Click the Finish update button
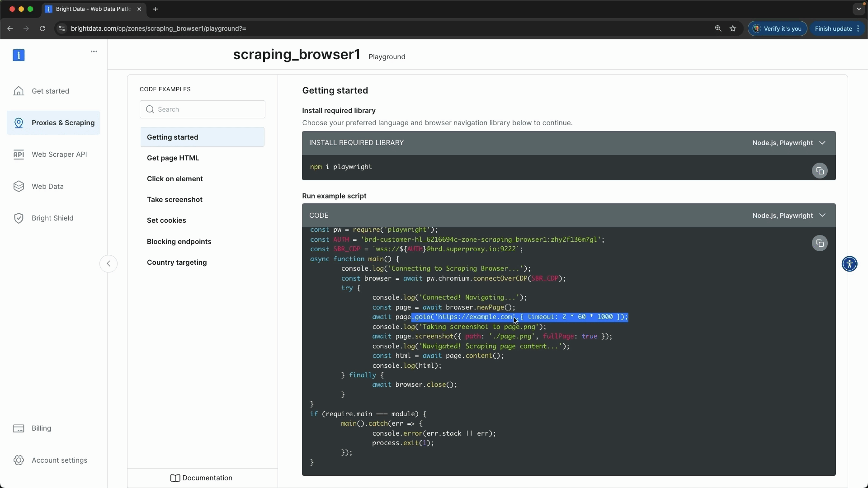Viewport: 868px width, 488px height. click(833, 28)
